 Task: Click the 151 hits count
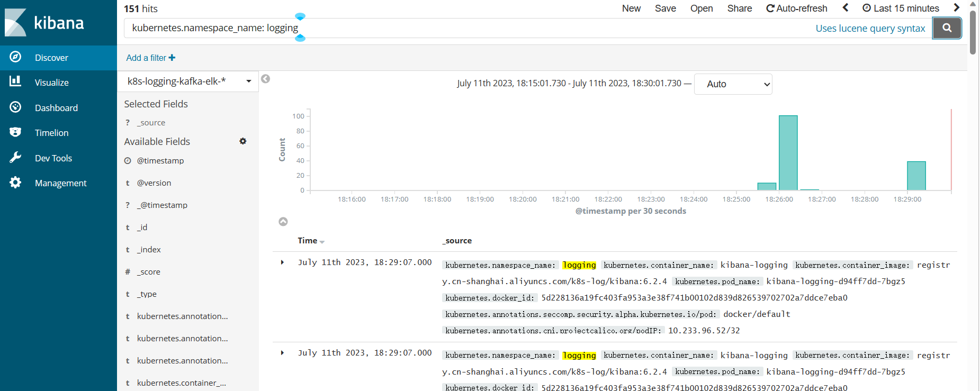[x=141, y=8]
